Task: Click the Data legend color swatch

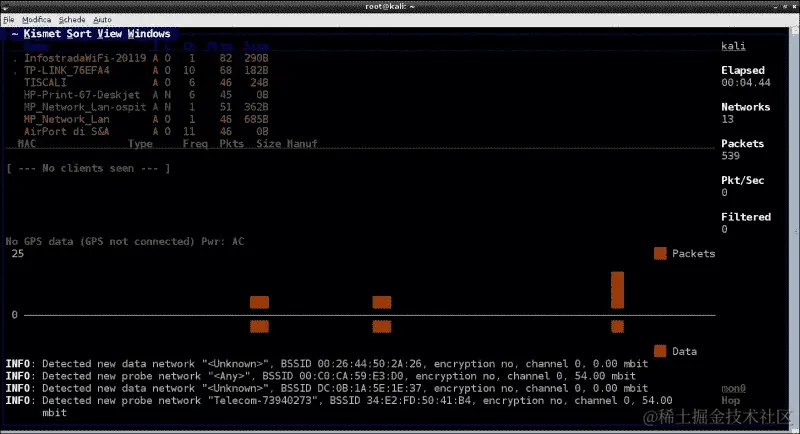Action: click(x=660, y=351)
